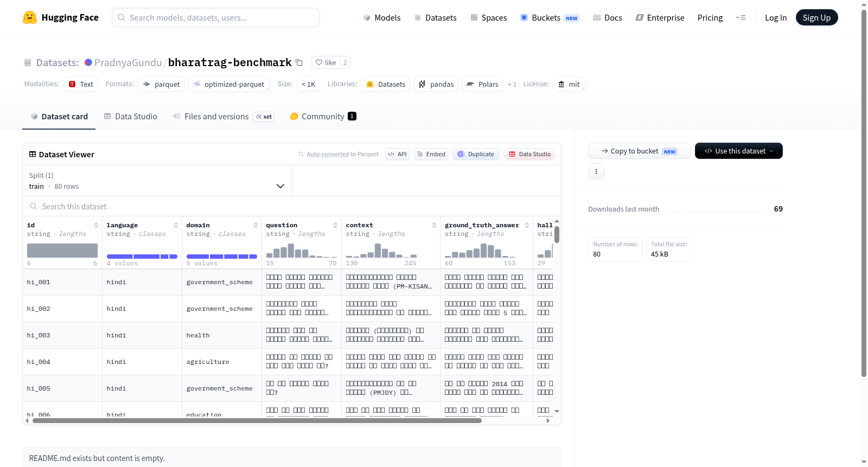Follow the Auto-converted link

coord(328,155)
